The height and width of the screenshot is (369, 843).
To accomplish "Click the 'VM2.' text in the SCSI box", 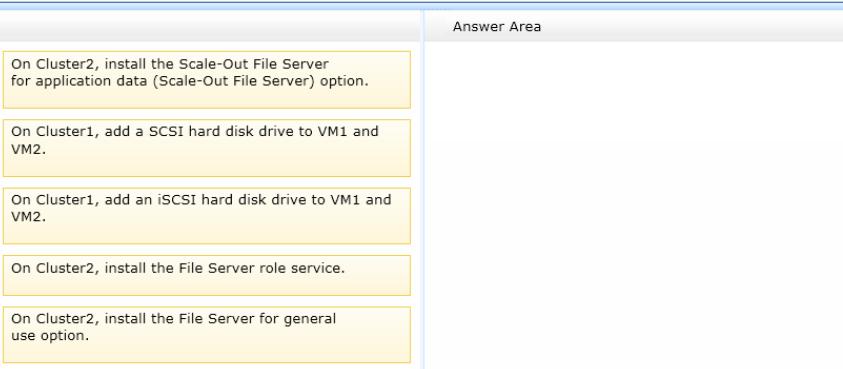I will pyautogui.click(x=28, y=150).
